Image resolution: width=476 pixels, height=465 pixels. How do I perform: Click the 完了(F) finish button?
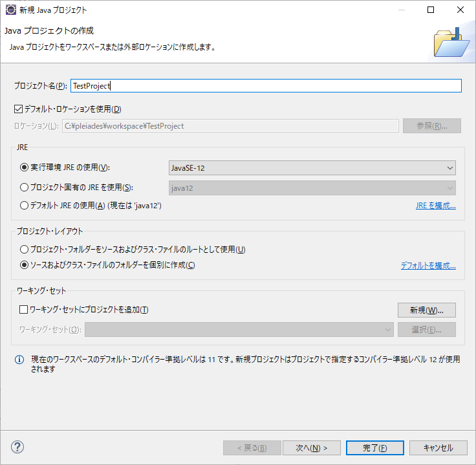[x=375, y=448]
